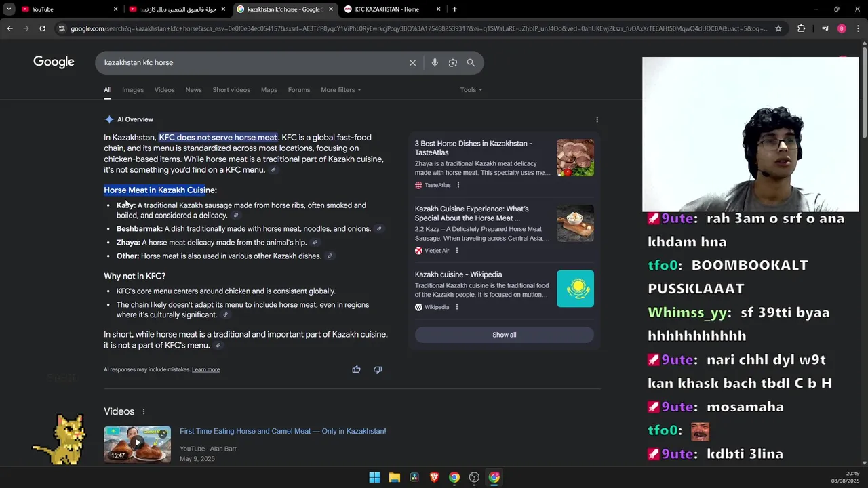This screenshot has width=868, height=488.
Task: Open 3 Best Horse Dishes in Kazakhstan link
Action: [x=473, y=148]
